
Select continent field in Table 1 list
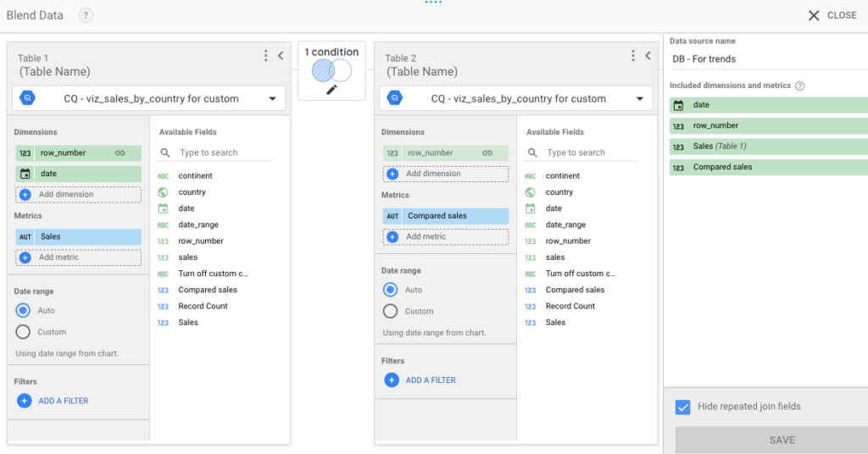[195, 176]
